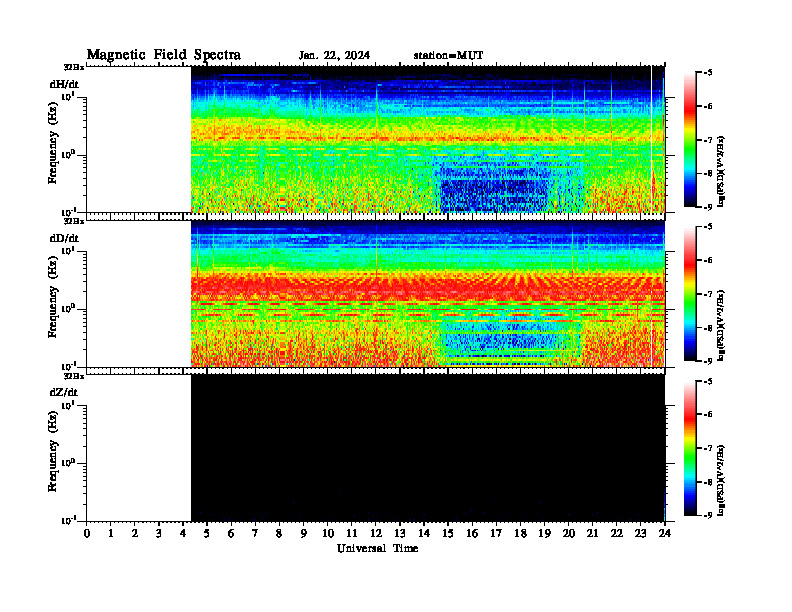Click hour tick label "5" on time axis
The height and width of the screenshot is (612, 792).
[207, 534]
